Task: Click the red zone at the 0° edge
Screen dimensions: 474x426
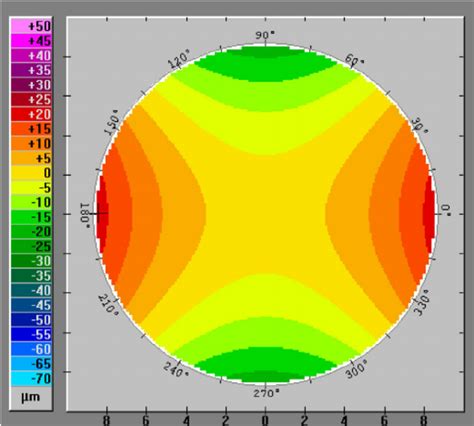Action: click(x=430, y=213)
